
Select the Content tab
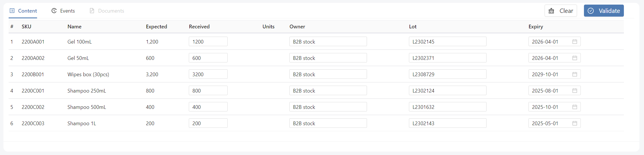tap(27, 11)
